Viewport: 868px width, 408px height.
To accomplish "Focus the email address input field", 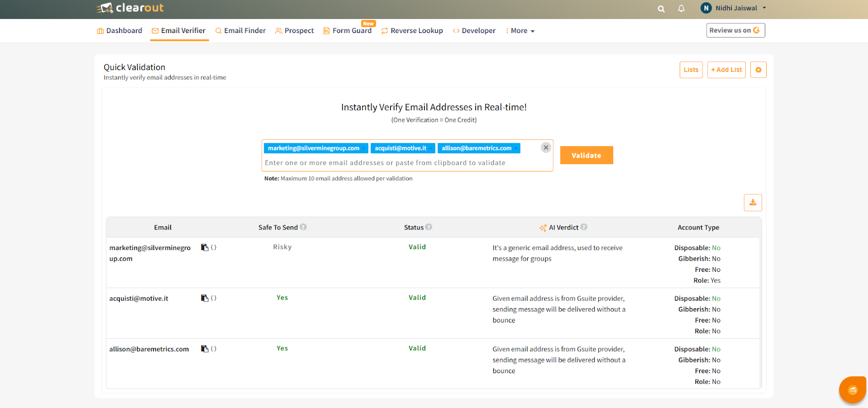I will coord(400,163).
